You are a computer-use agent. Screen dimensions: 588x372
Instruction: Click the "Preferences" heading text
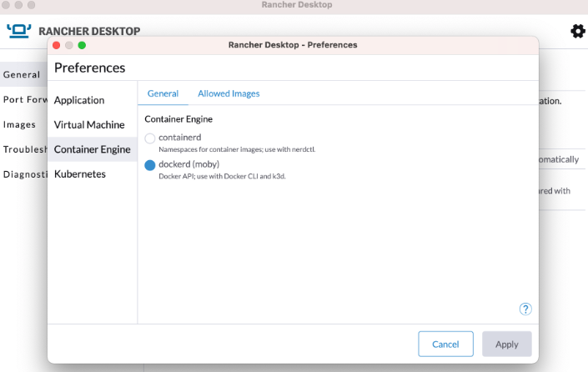(x=89, y=68)
